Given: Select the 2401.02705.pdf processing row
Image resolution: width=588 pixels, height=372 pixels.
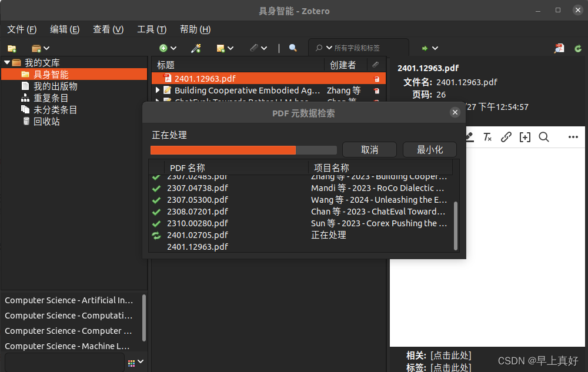Looking at the screenshot, I should tap(301, 235).
